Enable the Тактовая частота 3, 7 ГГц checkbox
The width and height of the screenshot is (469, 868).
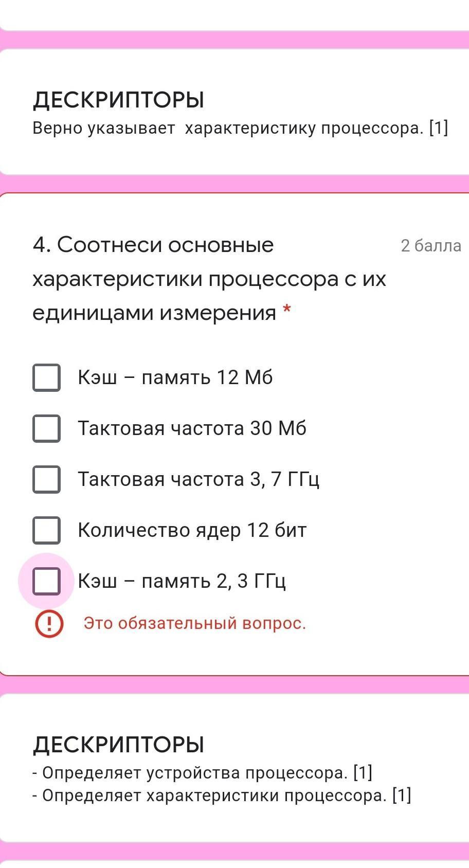click(x=46, y=479)
